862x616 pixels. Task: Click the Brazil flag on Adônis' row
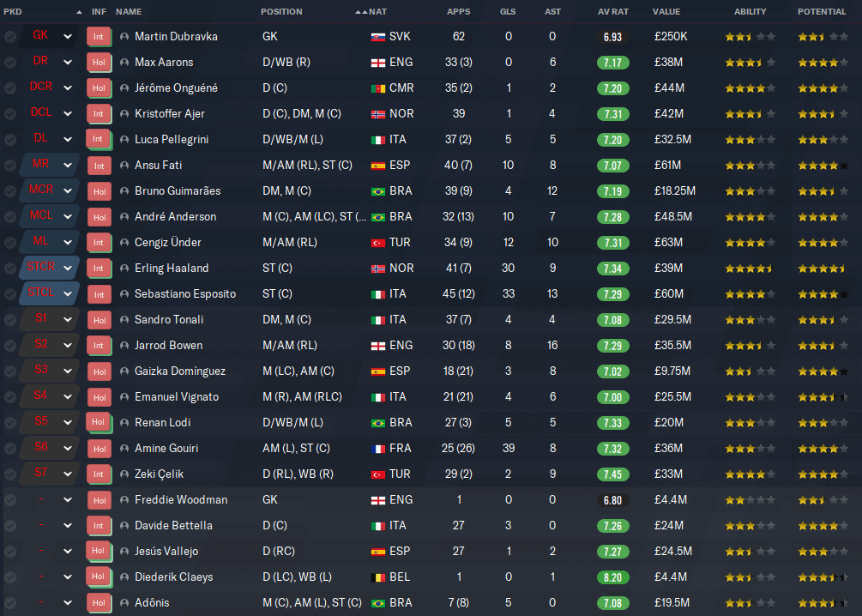[378, 603]
